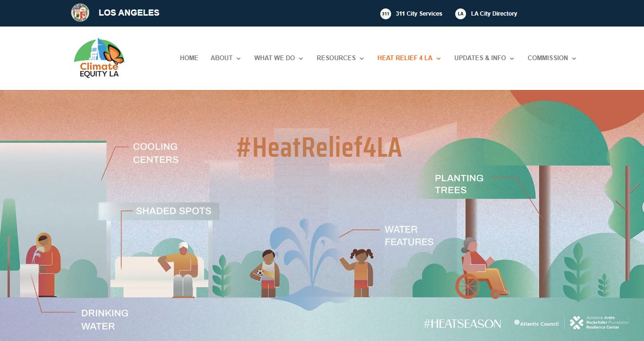Expand the ABOUT dropdown chevron

point(239,59)
